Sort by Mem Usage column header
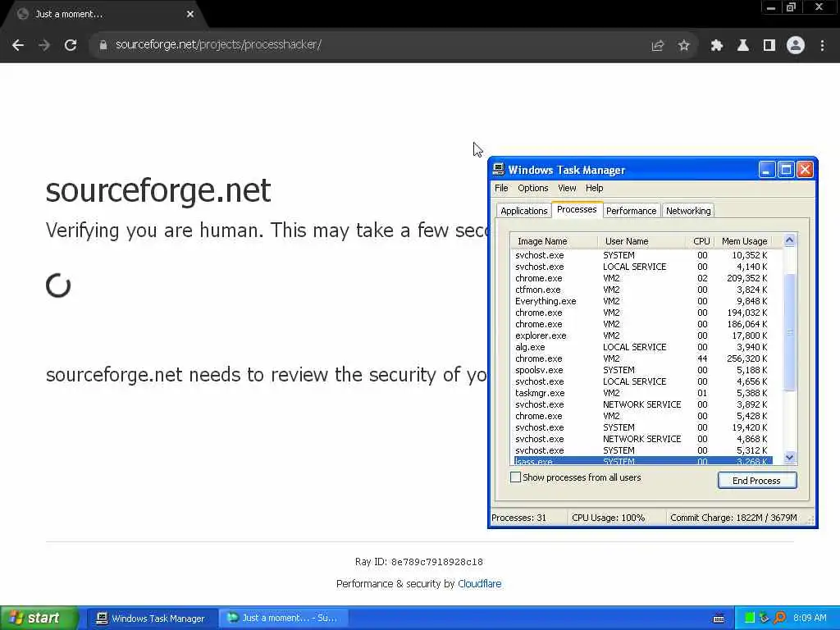 pyautogui.click(x=743, y=241)
